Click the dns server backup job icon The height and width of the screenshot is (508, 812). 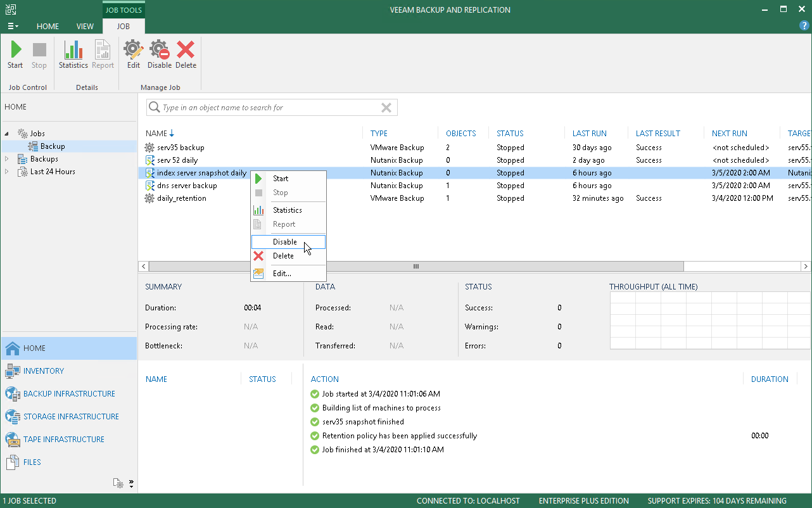click(149, 186)
